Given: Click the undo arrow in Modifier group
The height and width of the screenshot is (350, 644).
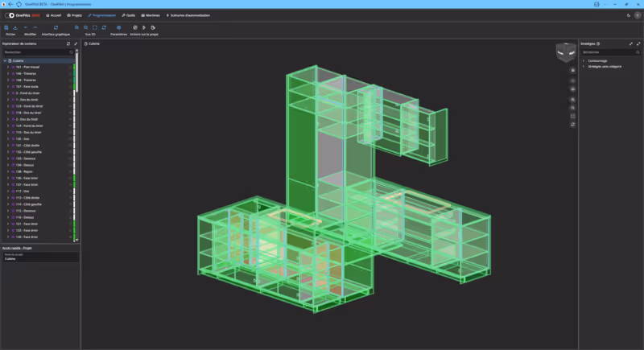Looking at the screenshot, I should (x=26, y=27).
